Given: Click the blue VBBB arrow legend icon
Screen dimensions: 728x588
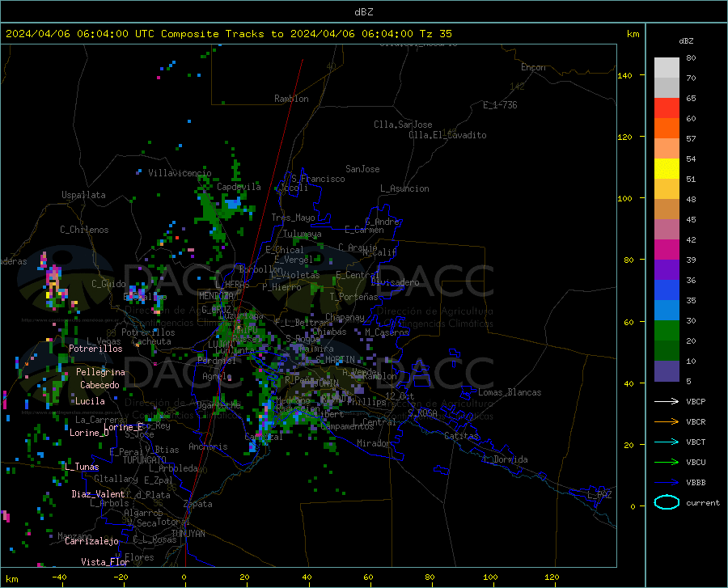Looking at the screenshot, I should (667, 483).
